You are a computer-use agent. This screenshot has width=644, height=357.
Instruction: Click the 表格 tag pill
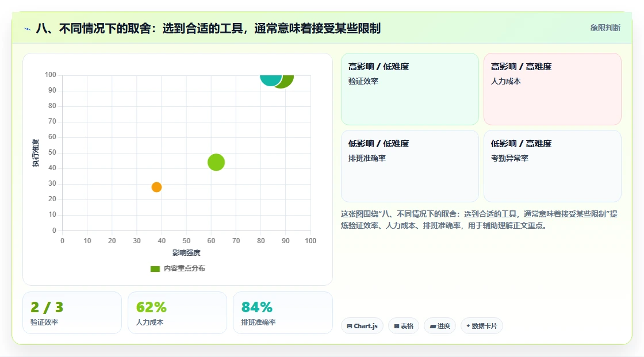[x=403, y=326]
